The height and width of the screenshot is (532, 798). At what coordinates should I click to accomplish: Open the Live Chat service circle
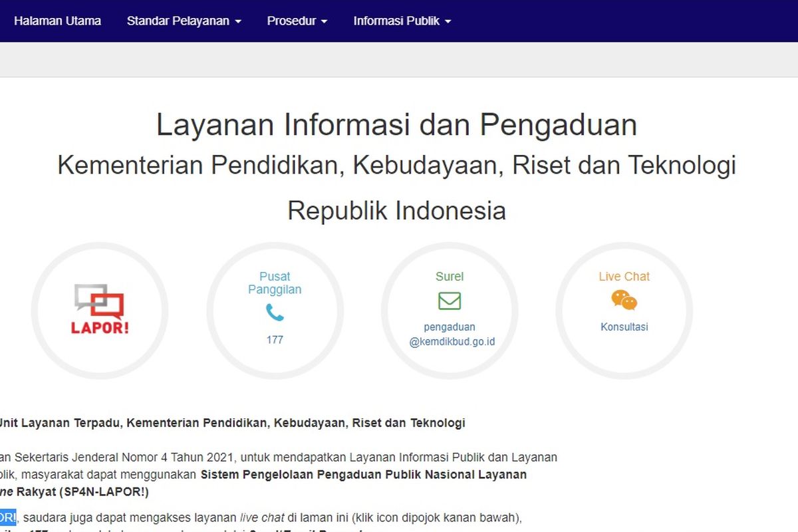click(x=623, y=311)
